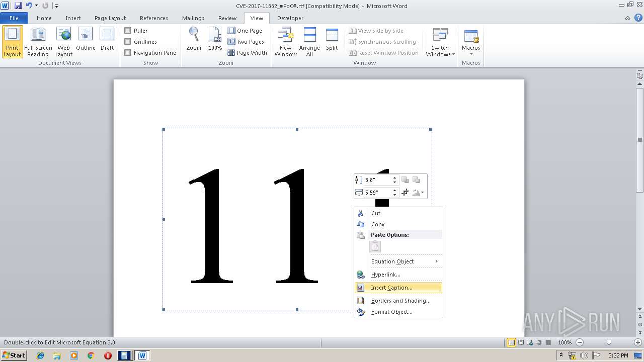This screenshot has height=362, width=644.
Task: Enable the Navigation Pane checkbox
Action: click(128, 53)
